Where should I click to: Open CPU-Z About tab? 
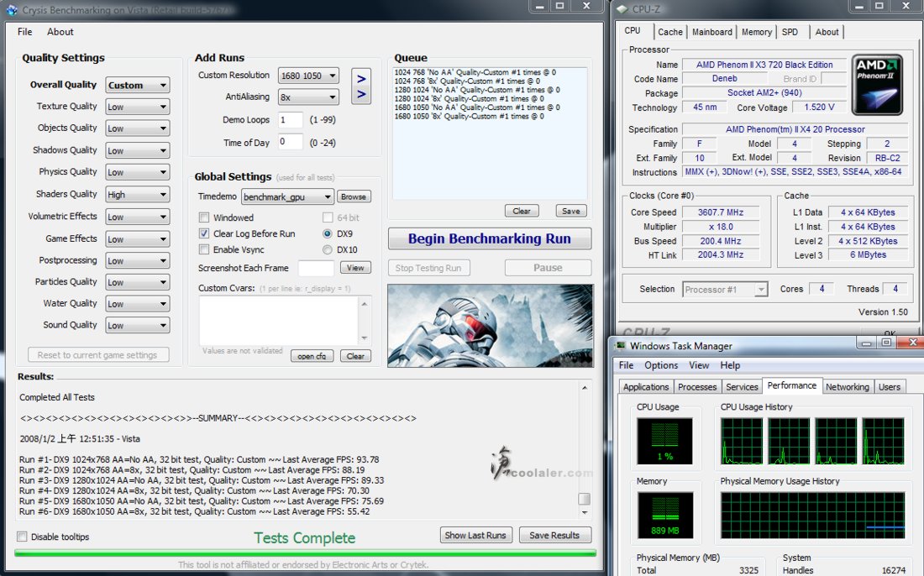pyautogui.click(x=827, y=32)
